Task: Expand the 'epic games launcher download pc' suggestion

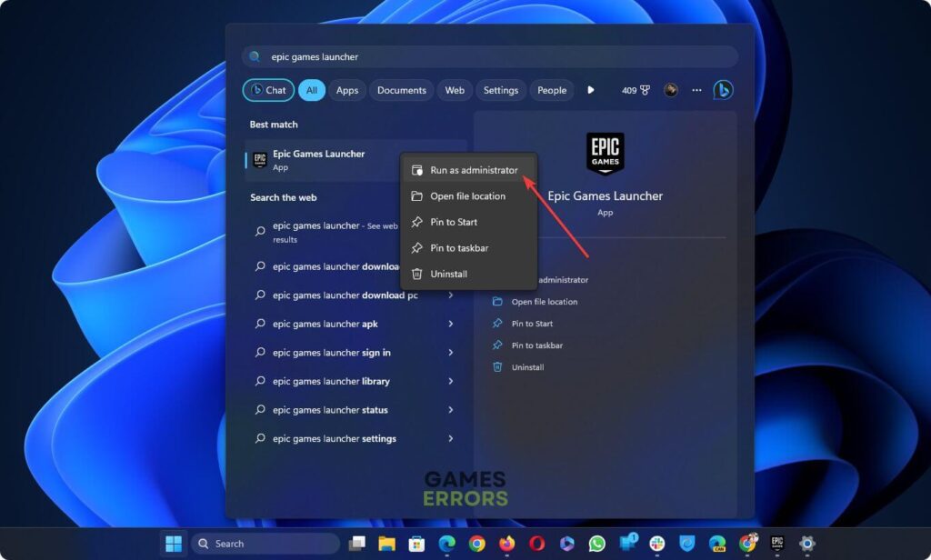Action: [x=452, y=295]
